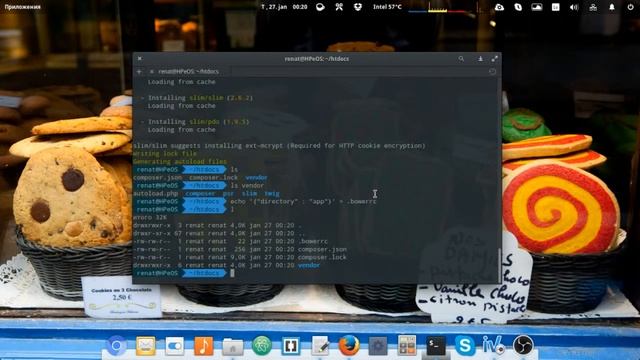Image resolution: width=640 pixels, height=360 pixels.
Task: Open the date and time indicator
Action: pyautogui.click(x=284, y=7)
